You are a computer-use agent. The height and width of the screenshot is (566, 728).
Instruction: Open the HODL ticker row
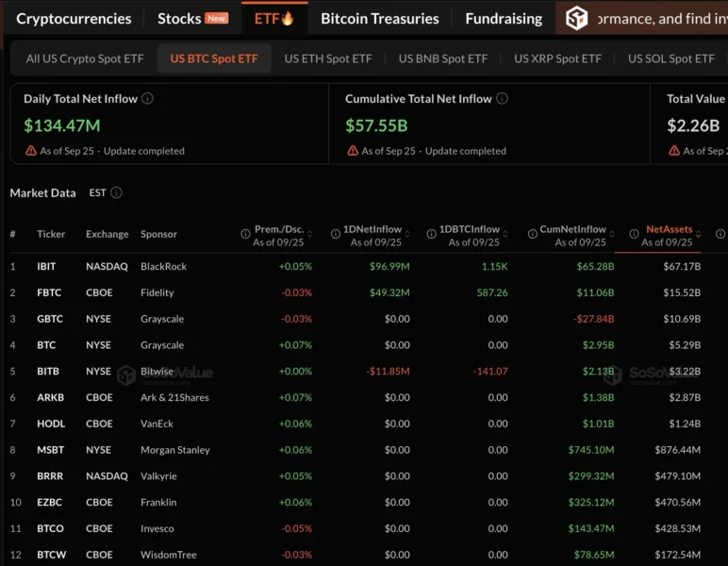coord(51,424)
